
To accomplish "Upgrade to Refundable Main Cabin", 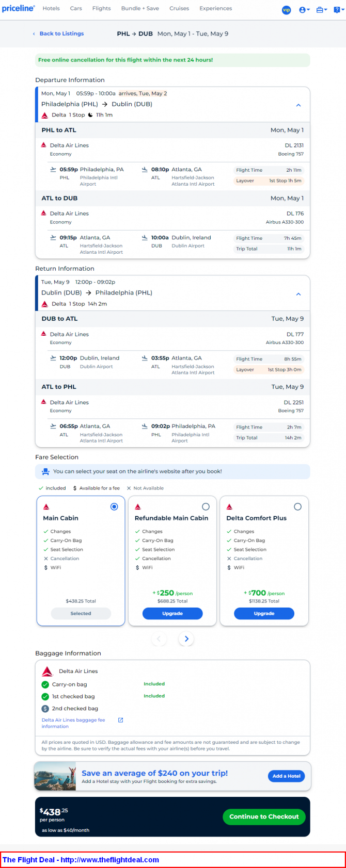I will (x=172, y=613).
